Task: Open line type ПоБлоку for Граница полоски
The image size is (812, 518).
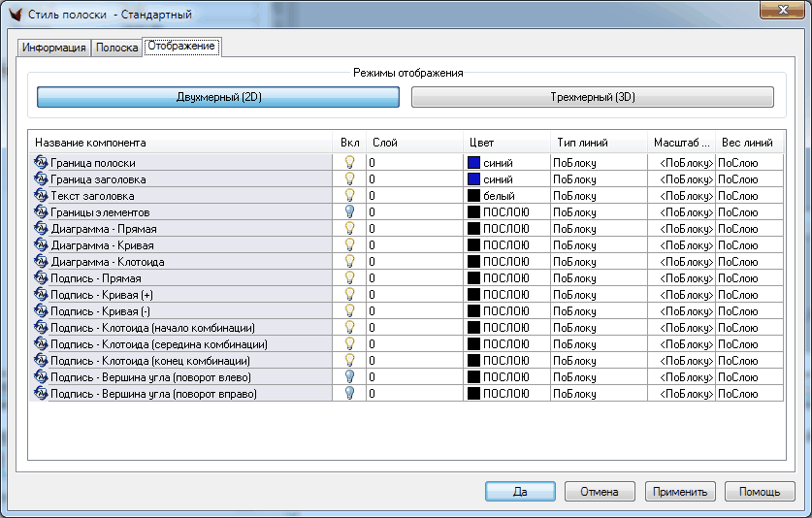Action: (599, 163)
